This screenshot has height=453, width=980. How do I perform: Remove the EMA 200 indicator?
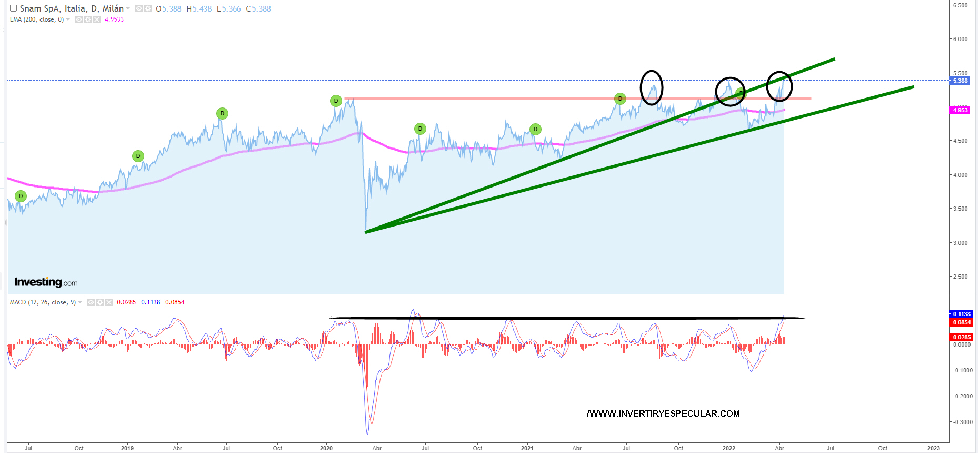97,19
